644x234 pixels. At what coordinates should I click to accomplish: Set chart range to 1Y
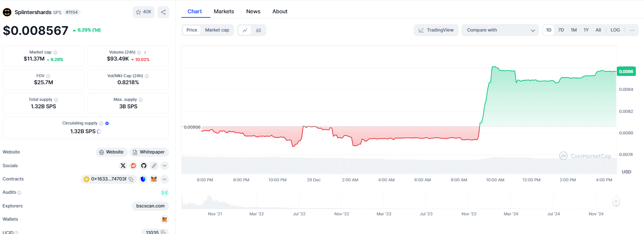[x=586, y=30]
